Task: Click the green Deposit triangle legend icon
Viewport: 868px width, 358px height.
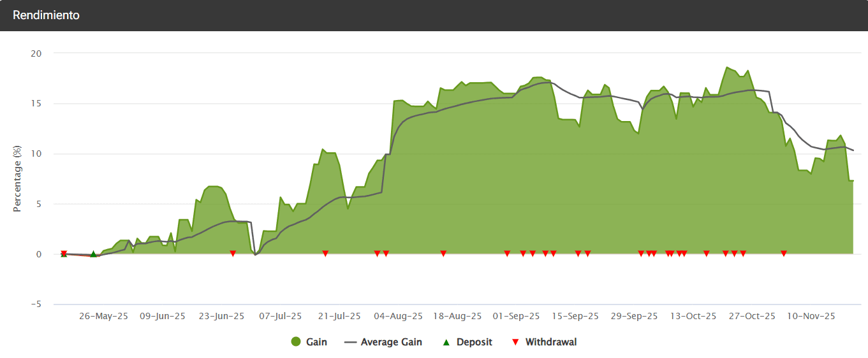Action: [446, 342]
